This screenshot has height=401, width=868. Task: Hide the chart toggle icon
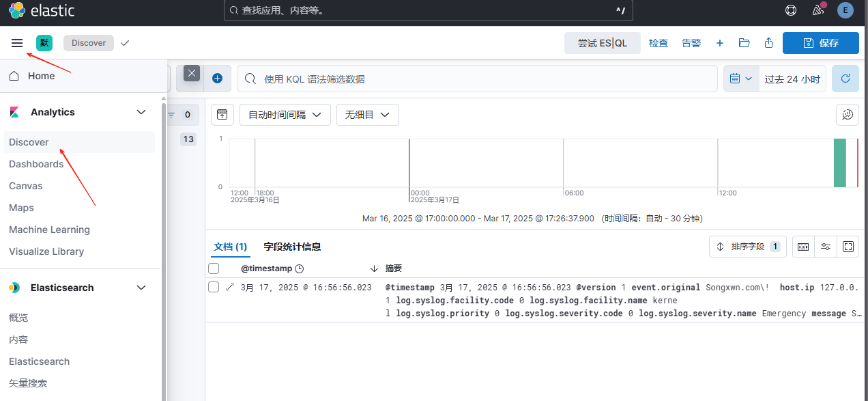point(222,115)
